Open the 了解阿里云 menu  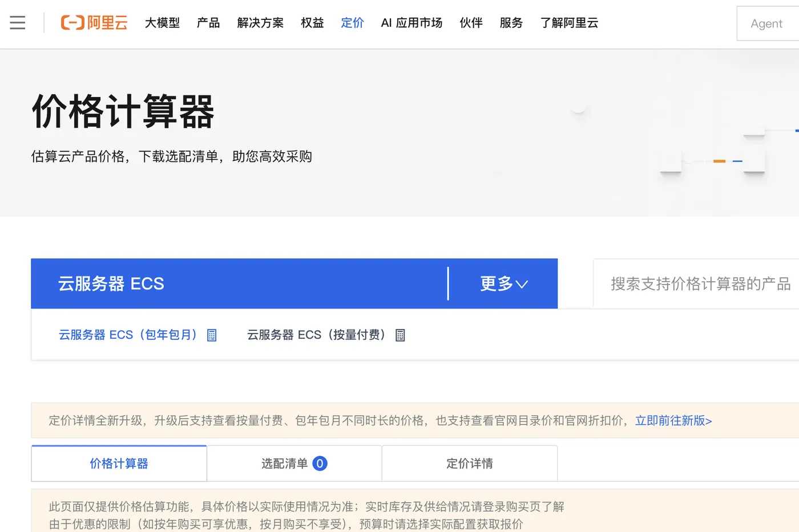[x=569, y=23]
